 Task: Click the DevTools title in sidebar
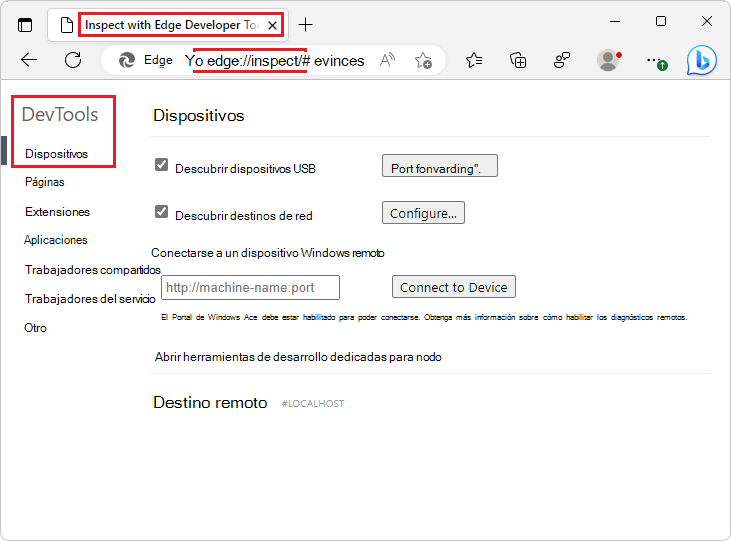60,115
